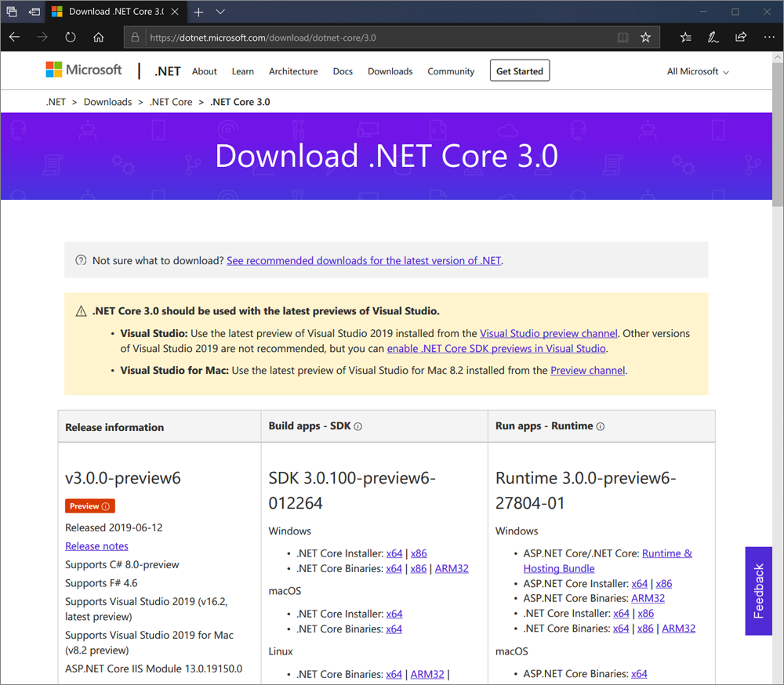Click the Add notes pen icon
This screenshot has width=784, height=685.
713,38
